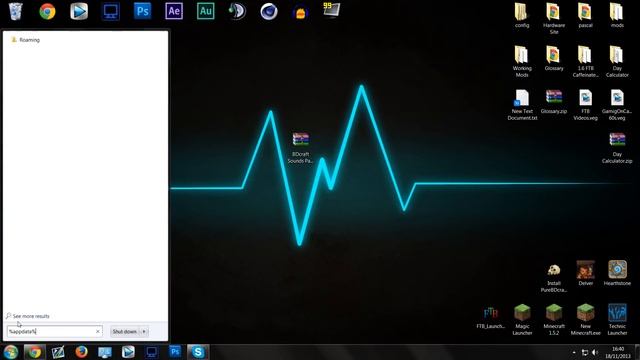Image resolution: width=640 pixels, height=360 pixels.
Task: Open Skype from the taskbar
Action: pos(198,352)
